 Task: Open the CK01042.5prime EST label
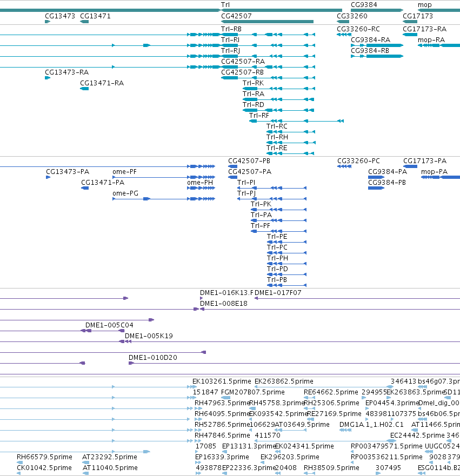click(x=44, y=468)
